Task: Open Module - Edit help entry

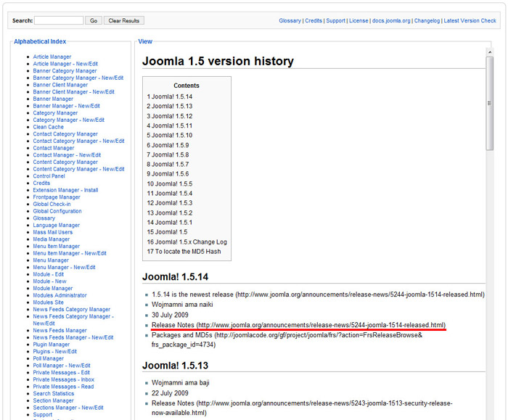Action: [49, 274]
